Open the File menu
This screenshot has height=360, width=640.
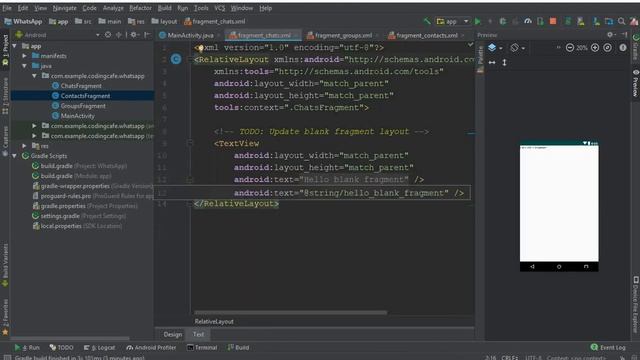click(x=7, y=8)
